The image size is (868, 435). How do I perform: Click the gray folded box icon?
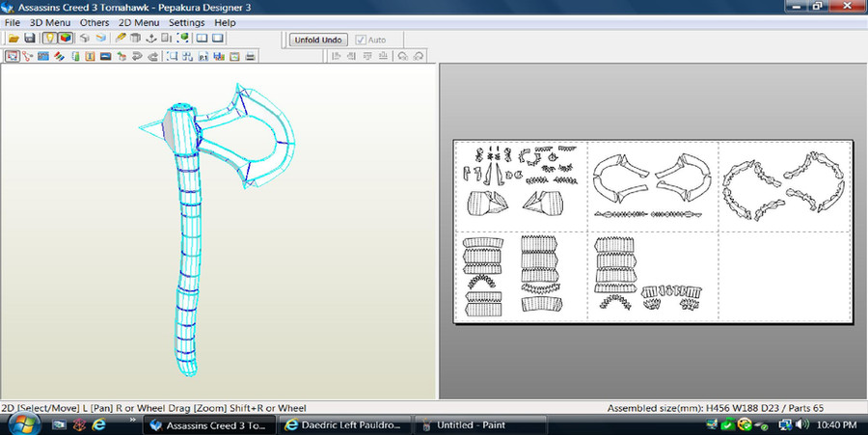click(136, 39)
